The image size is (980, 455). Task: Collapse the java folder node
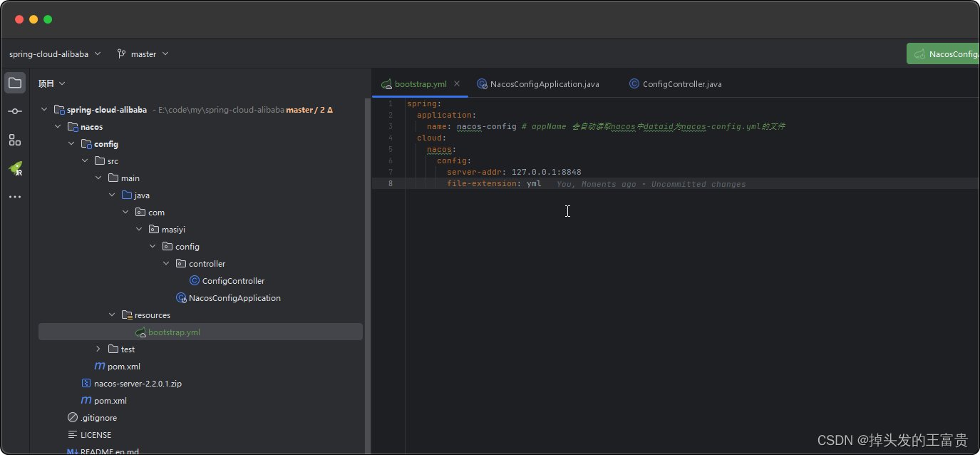point(112,195)
